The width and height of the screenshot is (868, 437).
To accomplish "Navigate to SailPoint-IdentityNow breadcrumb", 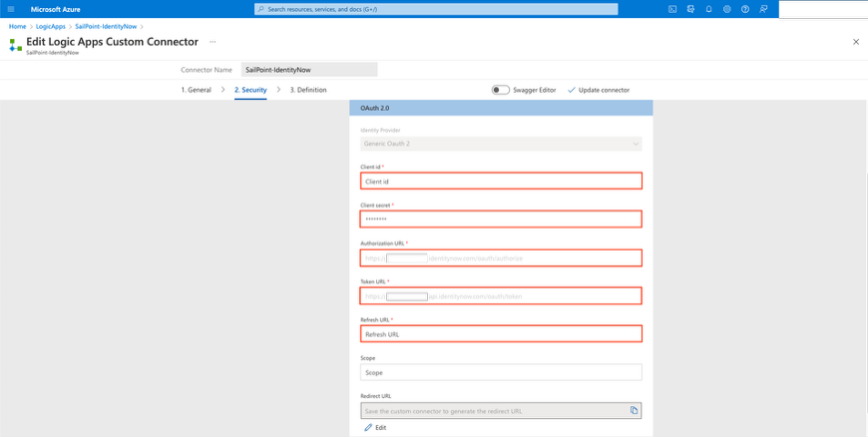I will tap(107, 26).
